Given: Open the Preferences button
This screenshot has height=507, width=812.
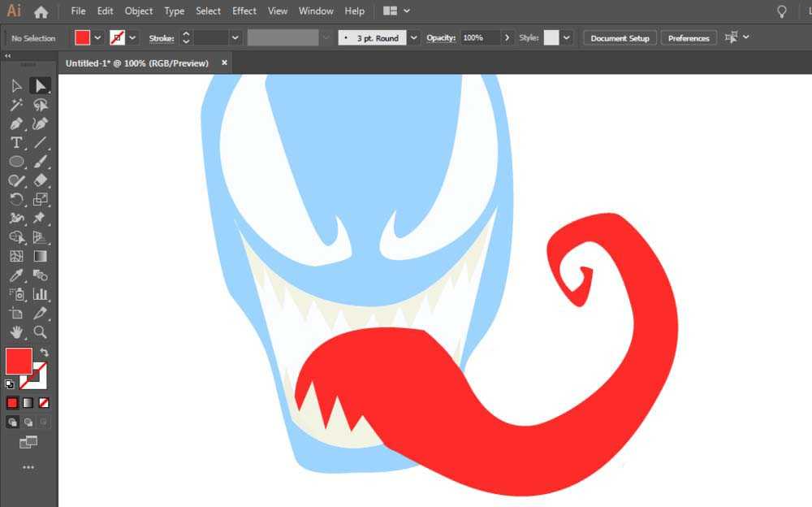Looking at the screenshot, I should (689, 38).
